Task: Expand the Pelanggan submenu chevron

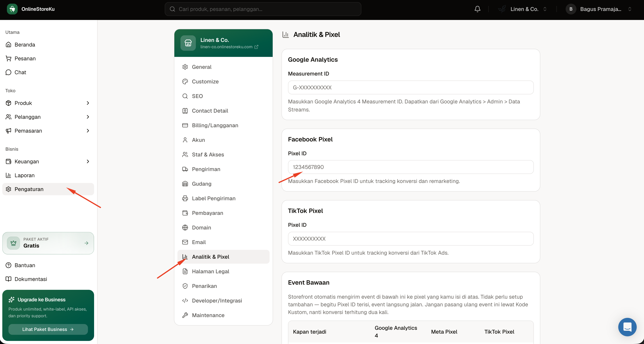Action: 88,117
